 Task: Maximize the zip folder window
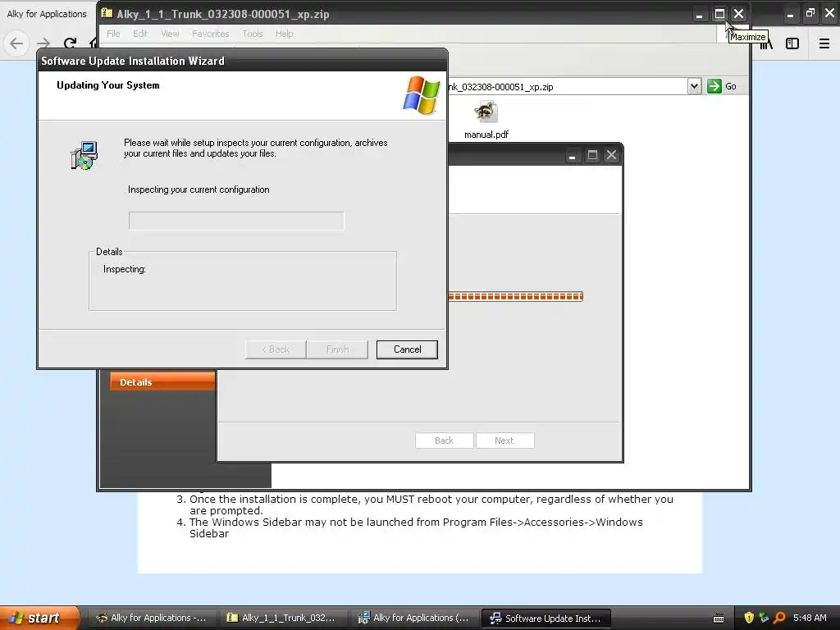tap(719, 14)
